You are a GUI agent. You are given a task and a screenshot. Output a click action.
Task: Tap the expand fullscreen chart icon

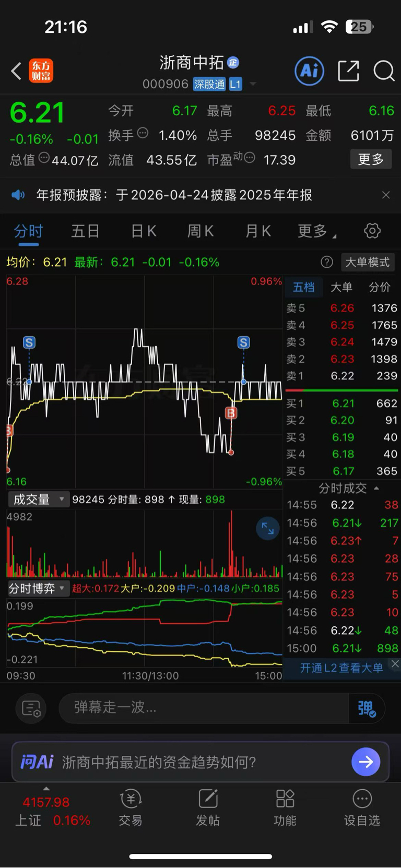click(268, 528)
